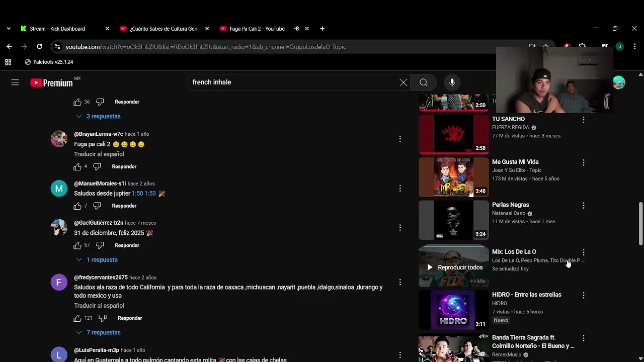Image resolution: width=644 pixels, height=362 pixels.
Task: Open browser apps grid icon
Action: coord(8,62)
